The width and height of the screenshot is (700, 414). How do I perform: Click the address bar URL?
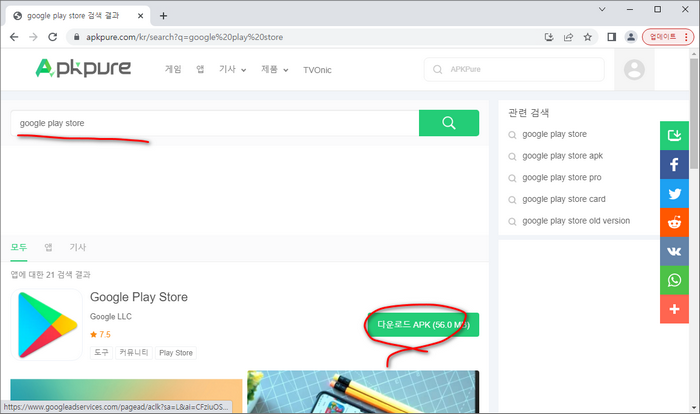(184, 37)
